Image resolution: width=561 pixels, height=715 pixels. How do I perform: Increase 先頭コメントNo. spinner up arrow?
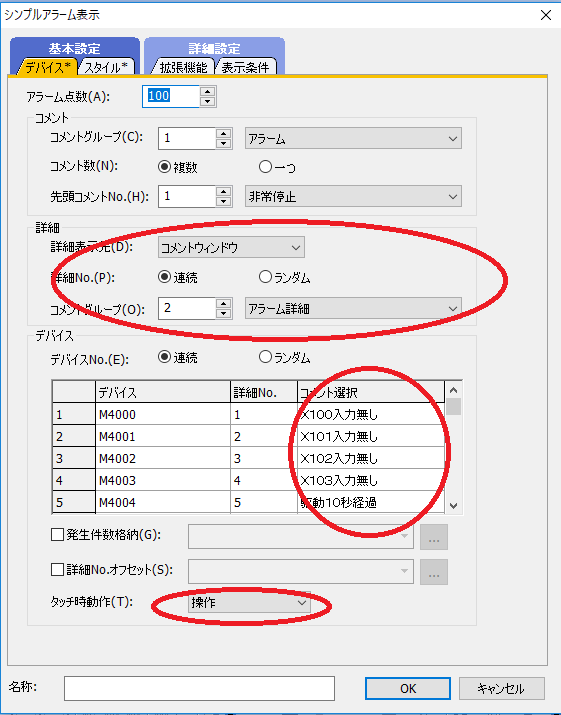point(223,191)
